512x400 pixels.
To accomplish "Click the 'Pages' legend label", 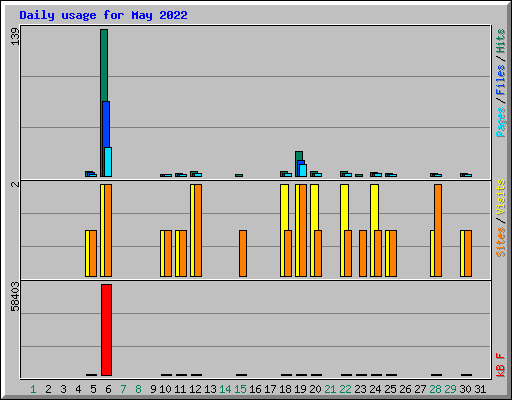I will point(500,122).
